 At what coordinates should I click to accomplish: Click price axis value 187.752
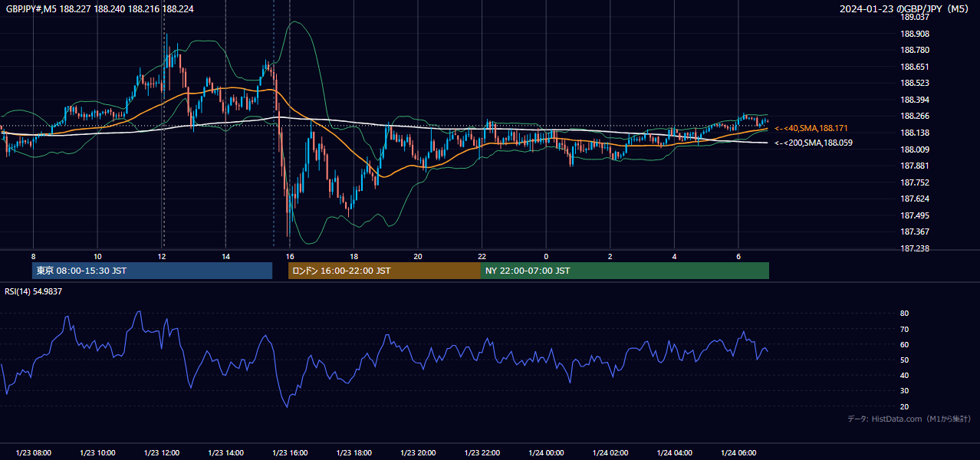(x=915, y=182)
